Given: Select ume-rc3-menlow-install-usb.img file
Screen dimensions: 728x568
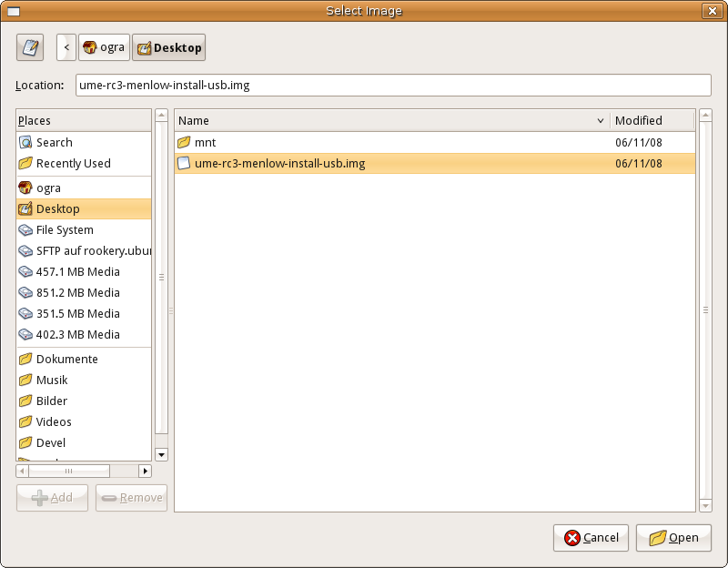Looking at the screenshot, I should [x=279, y=164].
